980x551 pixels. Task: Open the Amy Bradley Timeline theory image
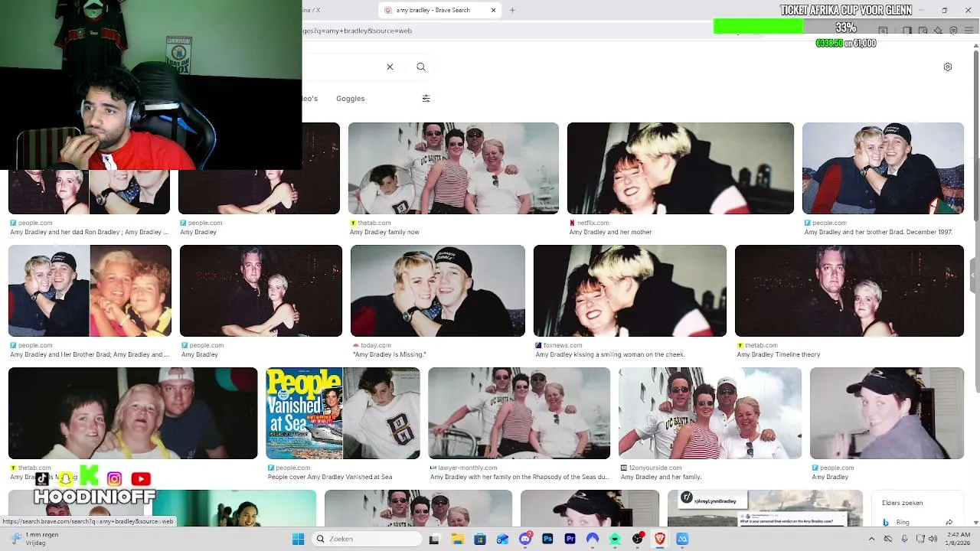click(849, 291)
